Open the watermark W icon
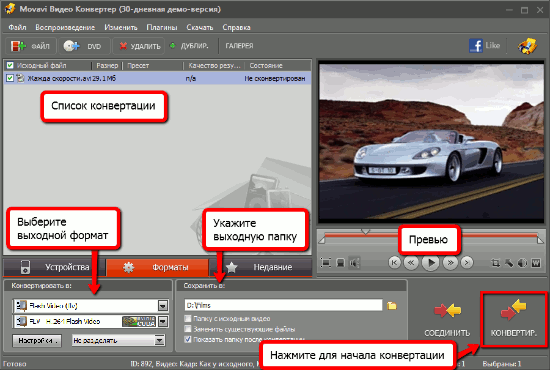 pos(536,263)
